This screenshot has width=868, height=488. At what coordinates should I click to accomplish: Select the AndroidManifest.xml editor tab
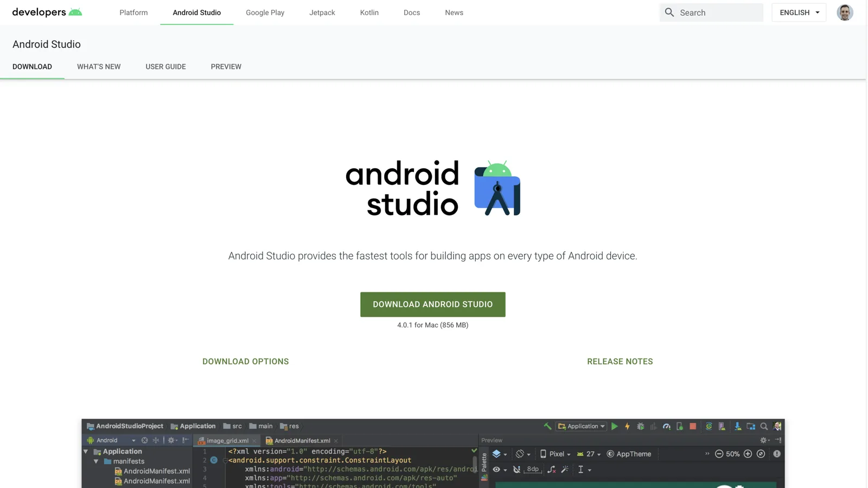(302, 441)
